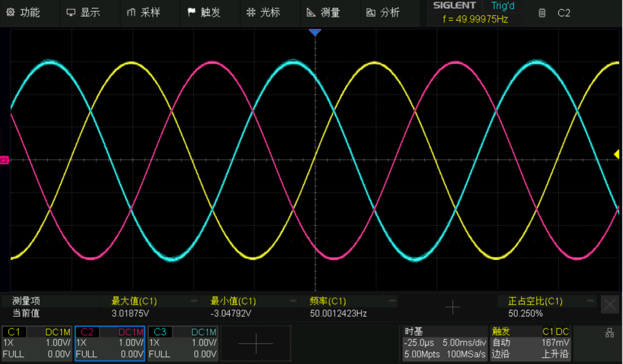Toggle the C1 channel box
Image resolution: width=623 pixels, height=364 pixels.
[37, 343]
